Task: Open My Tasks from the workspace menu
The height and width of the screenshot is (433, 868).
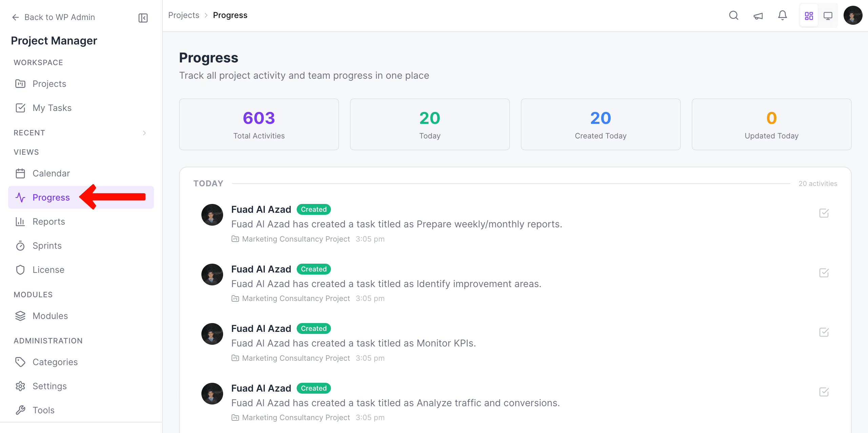Action: coord(52,108)
